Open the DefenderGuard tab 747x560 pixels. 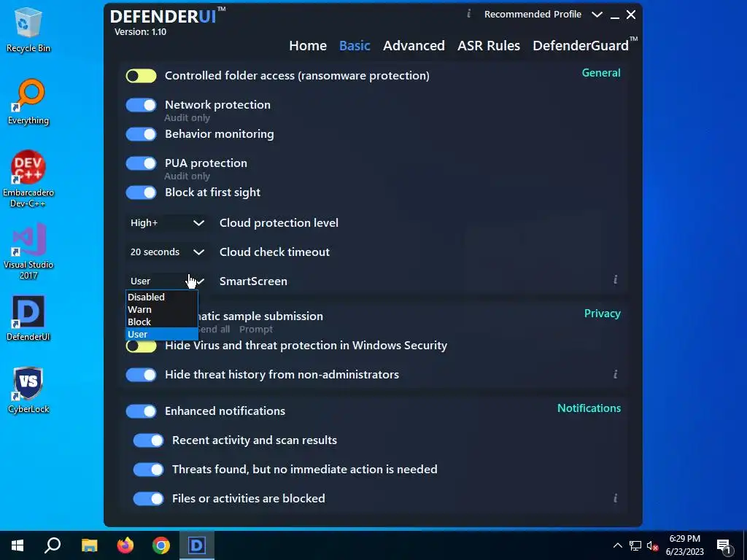584,45
